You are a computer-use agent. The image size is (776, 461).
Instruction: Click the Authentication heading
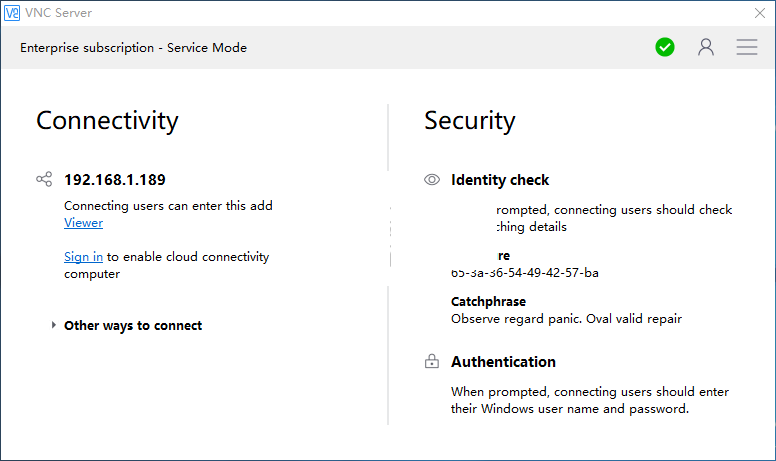click(503, 362)
